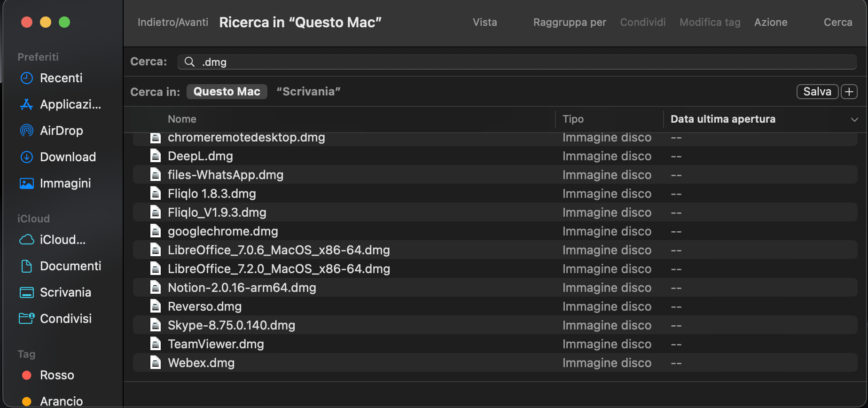868x408 pixels.
Task: Open Documenti in the sidebar
Action: click(x=61, y=266)
